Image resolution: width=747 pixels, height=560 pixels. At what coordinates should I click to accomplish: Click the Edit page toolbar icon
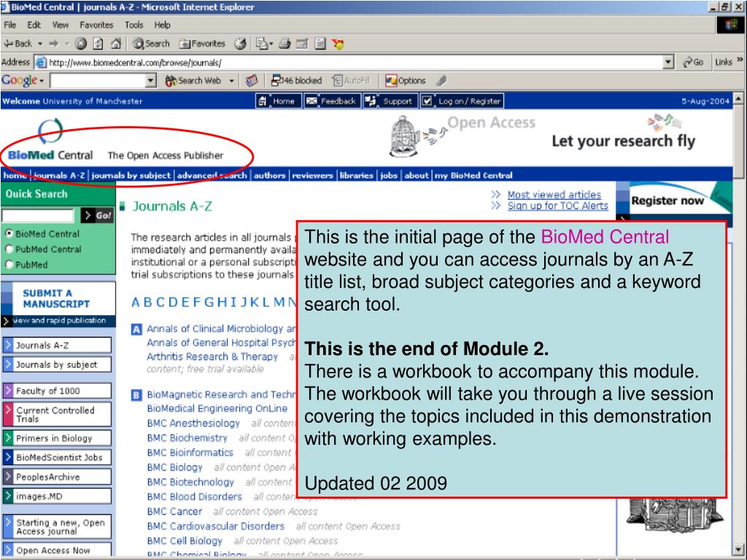click(x=302, y=44)
